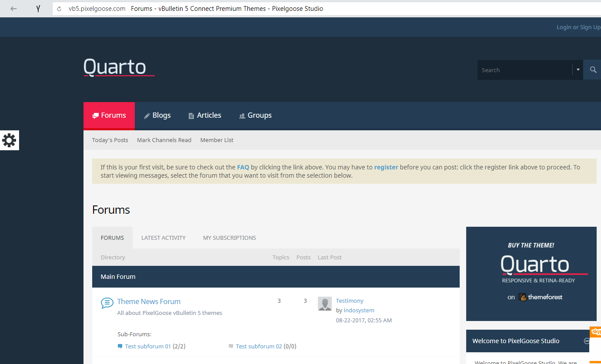Switch to the MY SUBSCRIPTIONS tab

click(x=230, y=238)
